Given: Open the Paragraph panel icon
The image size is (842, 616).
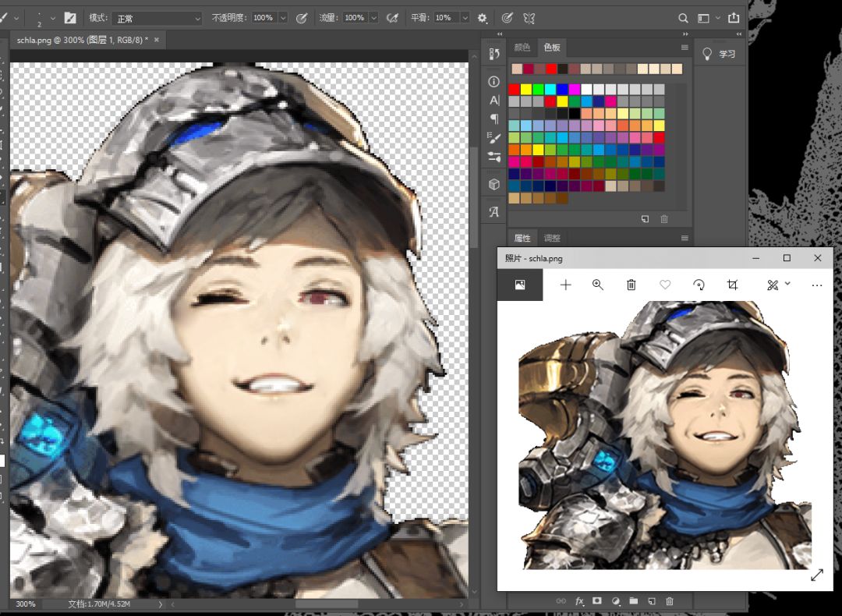Looking at the screenshot, I should [x=494, y=119].
